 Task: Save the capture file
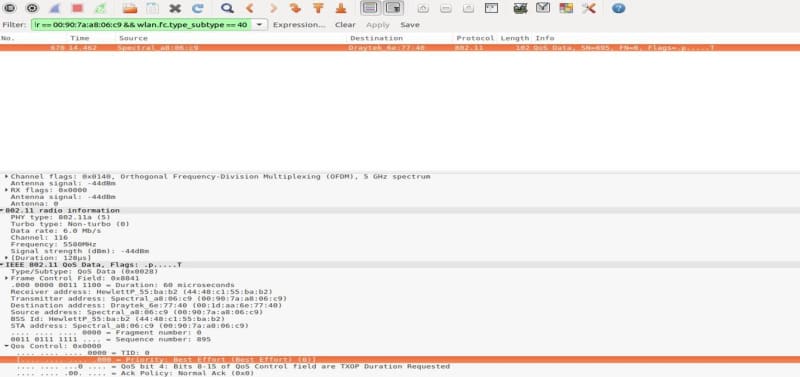coord(152,8)
